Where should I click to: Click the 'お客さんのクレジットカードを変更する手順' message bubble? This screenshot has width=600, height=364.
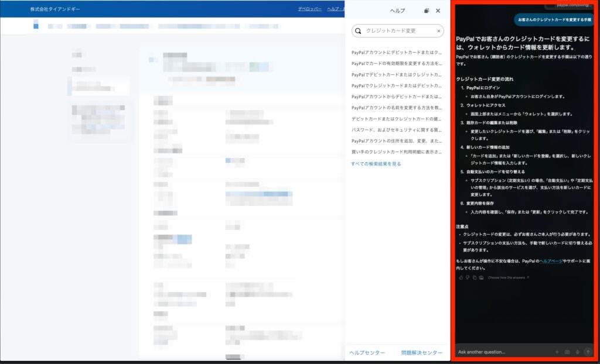click(554, 19)
